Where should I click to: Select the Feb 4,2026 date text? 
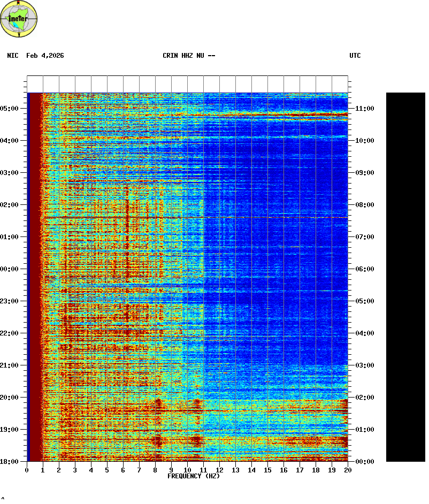click(45, 56)
